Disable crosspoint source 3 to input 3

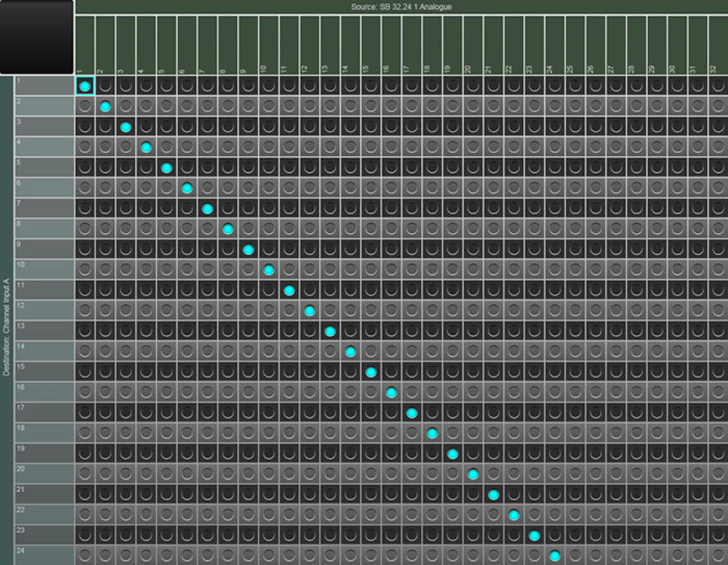pos(126,127)
